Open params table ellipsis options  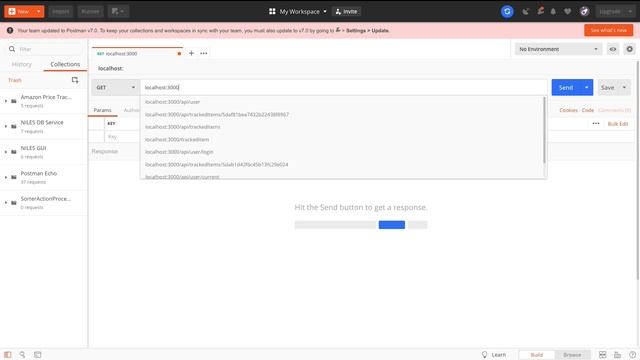click(596, 123)
